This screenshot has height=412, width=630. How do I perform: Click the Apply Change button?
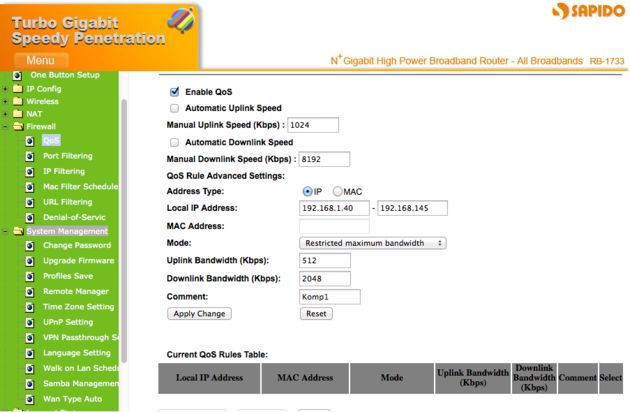point(199,314)
